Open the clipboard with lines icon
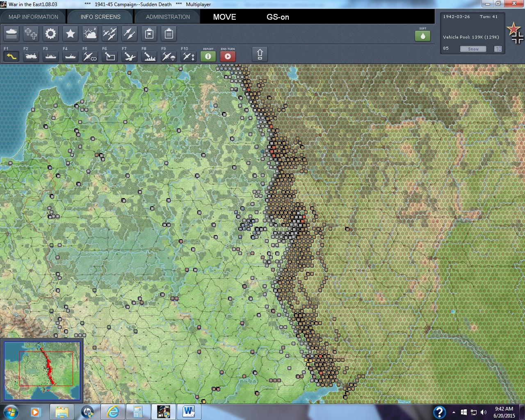 point(169,34)
